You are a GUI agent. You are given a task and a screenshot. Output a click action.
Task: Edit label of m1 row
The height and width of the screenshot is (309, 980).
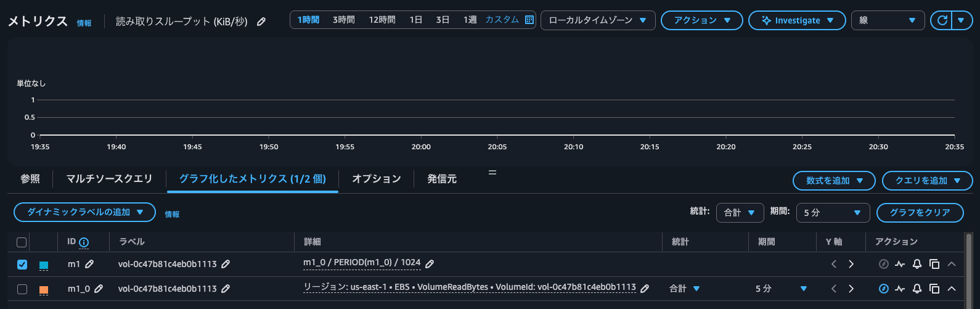pos(226,264)
